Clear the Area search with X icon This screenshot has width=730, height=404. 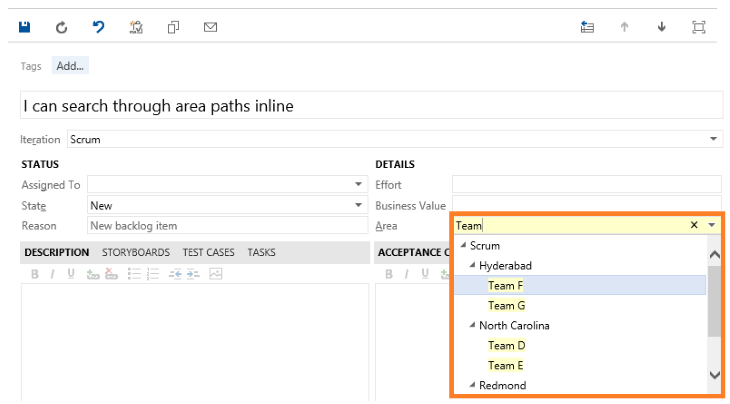(694, 226)
